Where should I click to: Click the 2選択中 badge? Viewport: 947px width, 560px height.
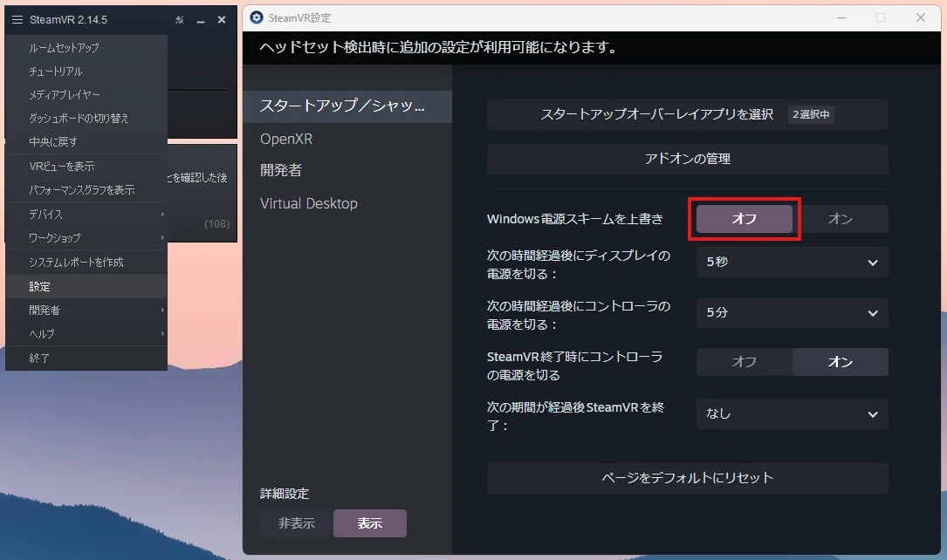tap(811, 114)
